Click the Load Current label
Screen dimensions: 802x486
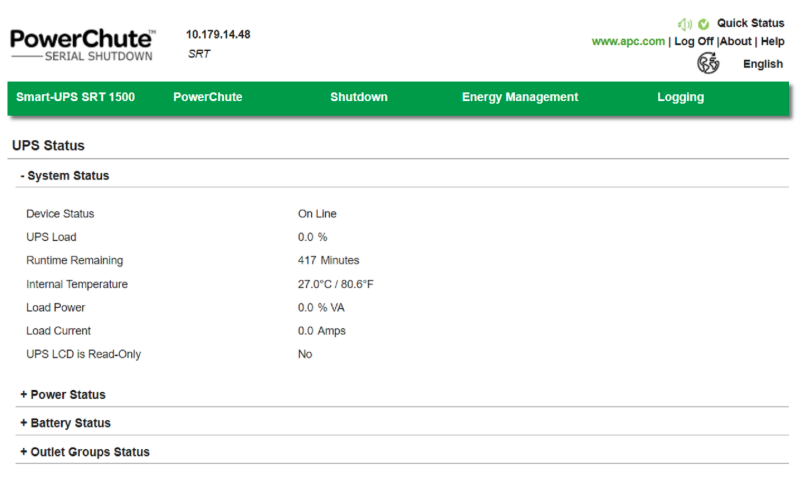click(x=58, y=331)
